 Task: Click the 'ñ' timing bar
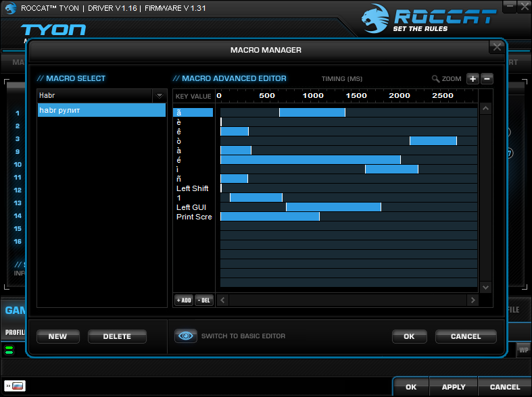tap(234, 179)
